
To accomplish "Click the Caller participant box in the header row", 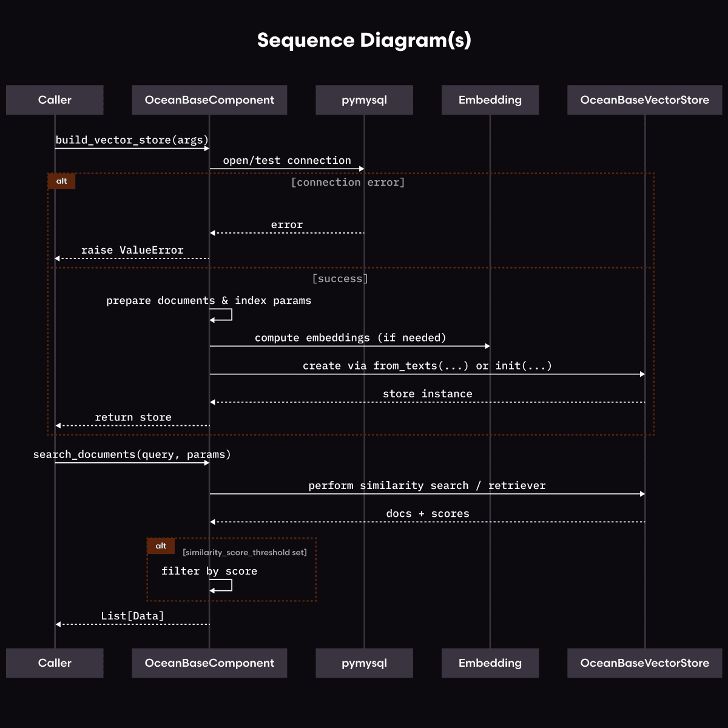I will (55, 100).
